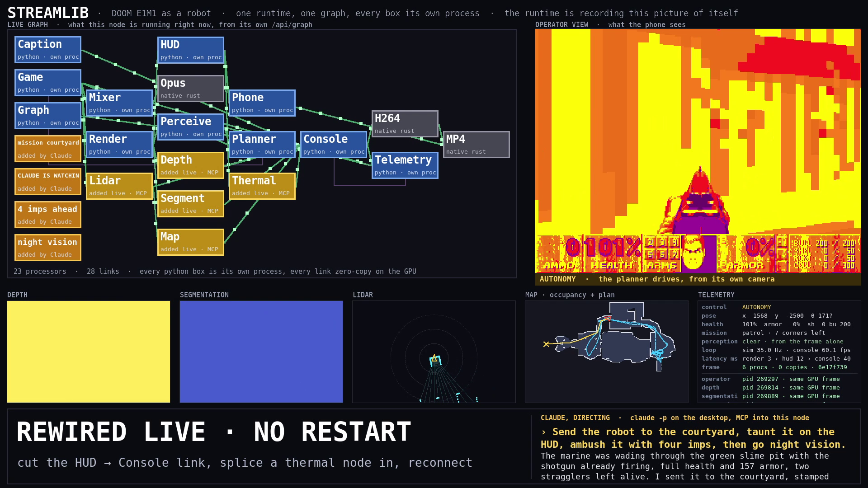This screenshot has height=488, width=868.
Task: Select the Game python node
Action: click(48, 83)
